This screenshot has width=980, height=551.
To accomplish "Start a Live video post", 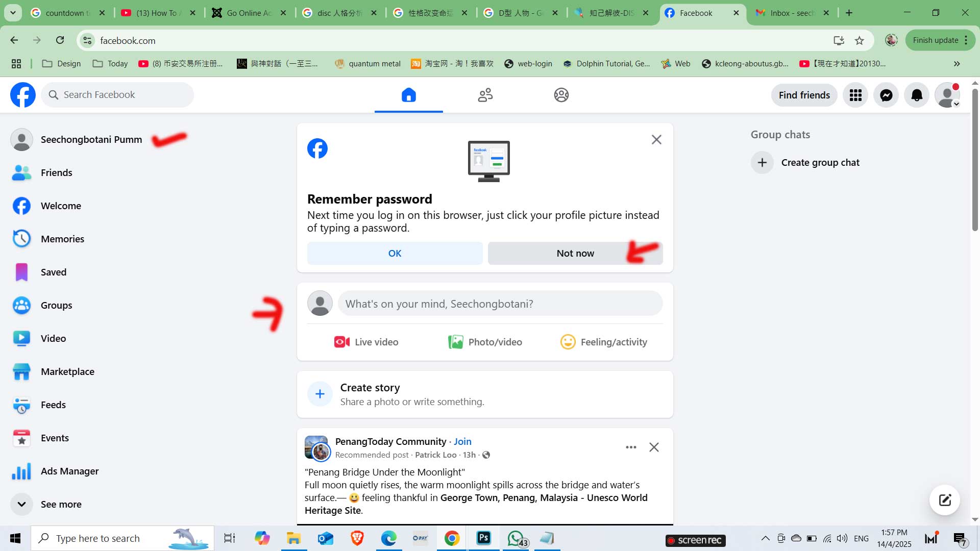I will [366, 342].
